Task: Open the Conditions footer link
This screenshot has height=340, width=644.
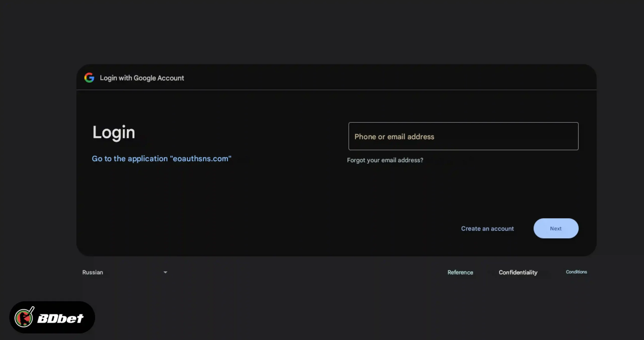Action: tap(576, 272)
